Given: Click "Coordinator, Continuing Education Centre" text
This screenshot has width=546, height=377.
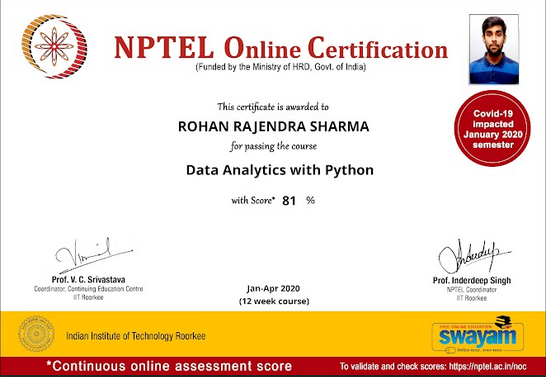Looking at the screenshot, I should click(88, 289).
